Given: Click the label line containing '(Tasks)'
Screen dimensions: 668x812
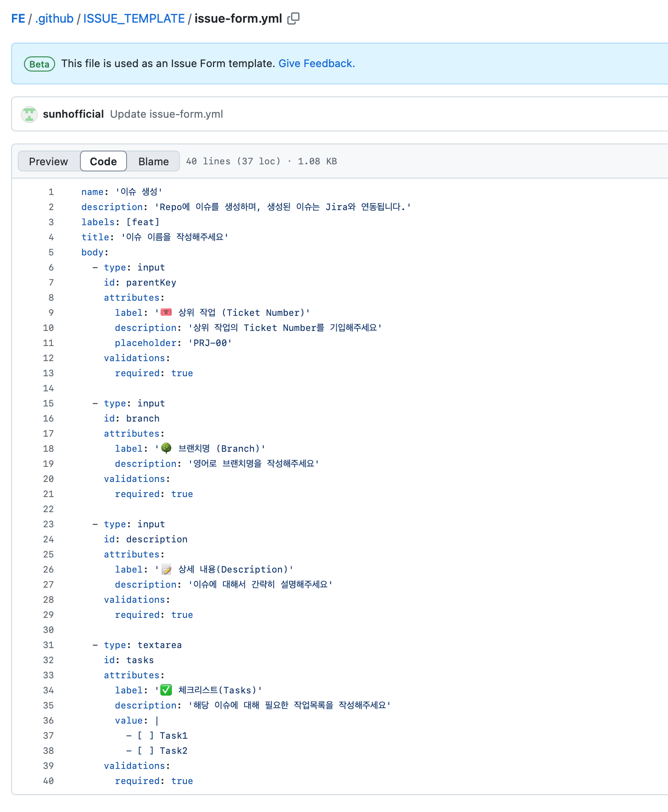Looking at the screenshot, I should pos(188,690).
